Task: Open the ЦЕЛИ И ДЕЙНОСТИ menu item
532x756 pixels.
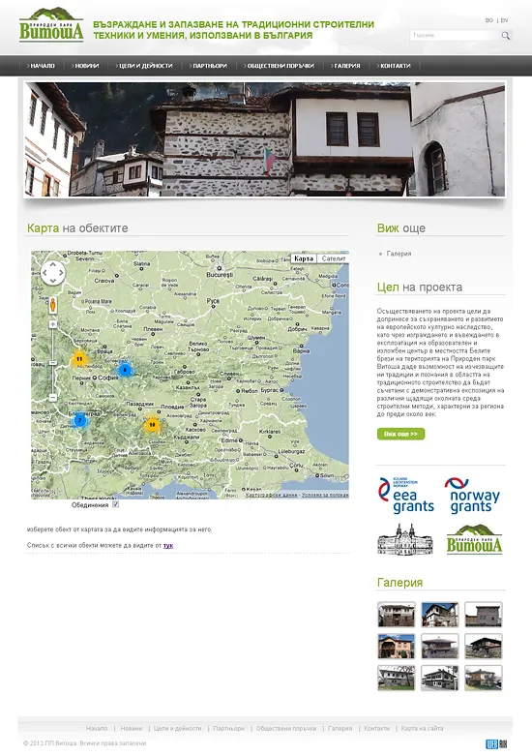Action: pos(144,66)
